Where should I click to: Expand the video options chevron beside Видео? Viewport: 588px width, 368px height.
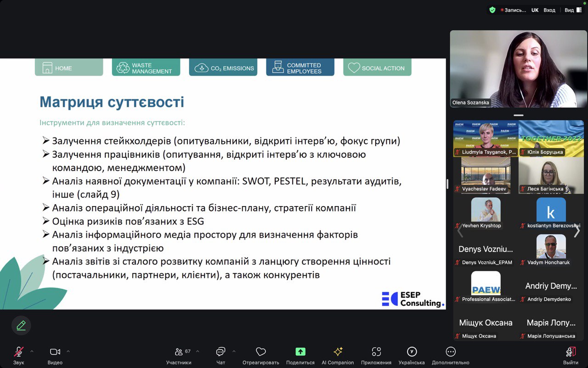[x=68, y=351]
